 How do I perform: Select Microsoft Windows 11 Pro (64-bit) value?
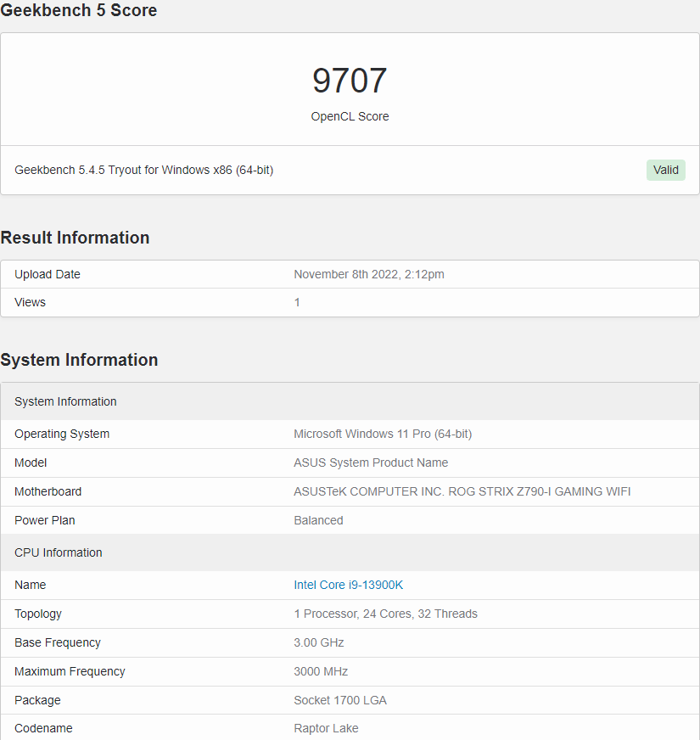click(383, 434)
